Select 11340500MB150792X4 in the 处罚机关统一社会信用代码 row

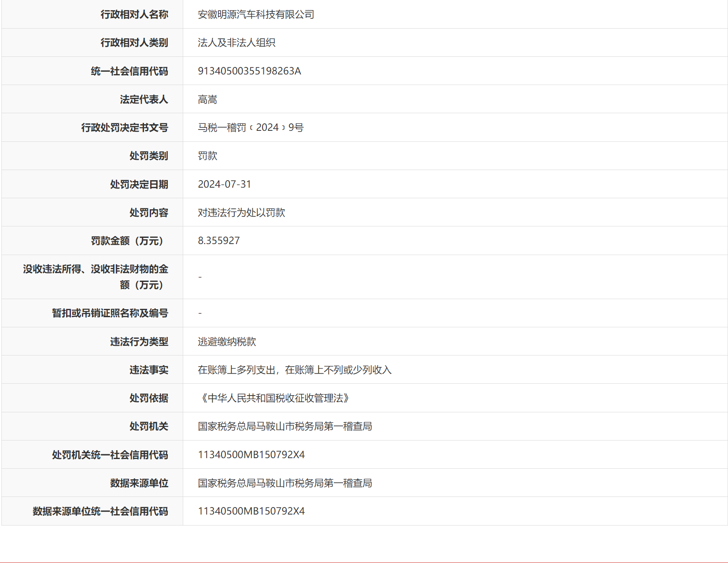tap(251, 455)
